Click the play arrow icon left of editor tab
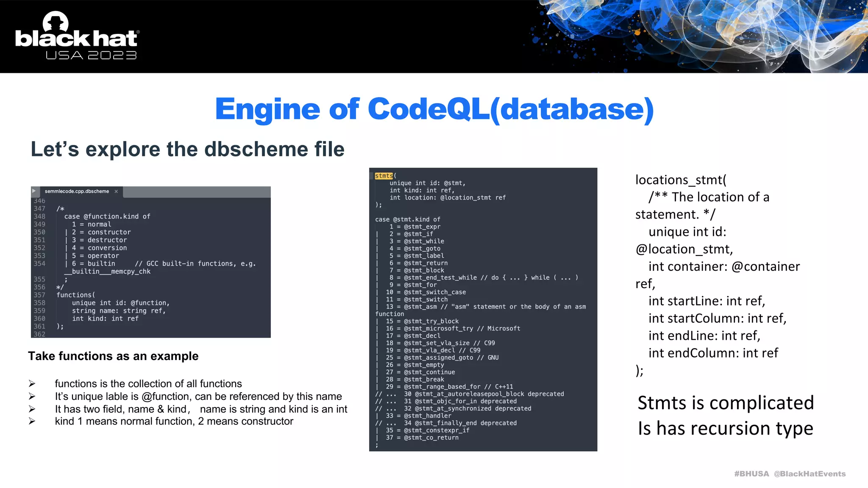The width and height of the screenshot is (868, 488). point(34,191)
